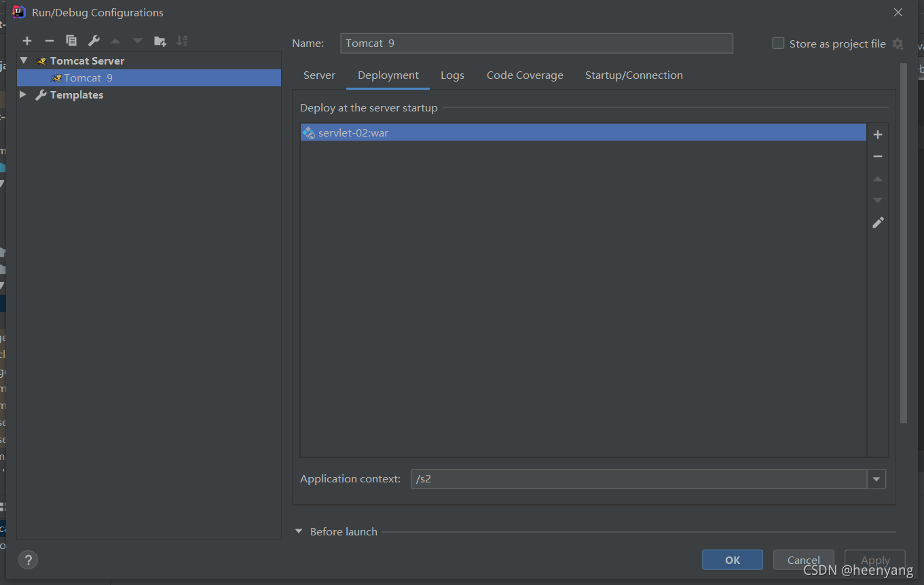Copy the selected configuration
The width and height of the screenshot is (924, 585).
71,41
